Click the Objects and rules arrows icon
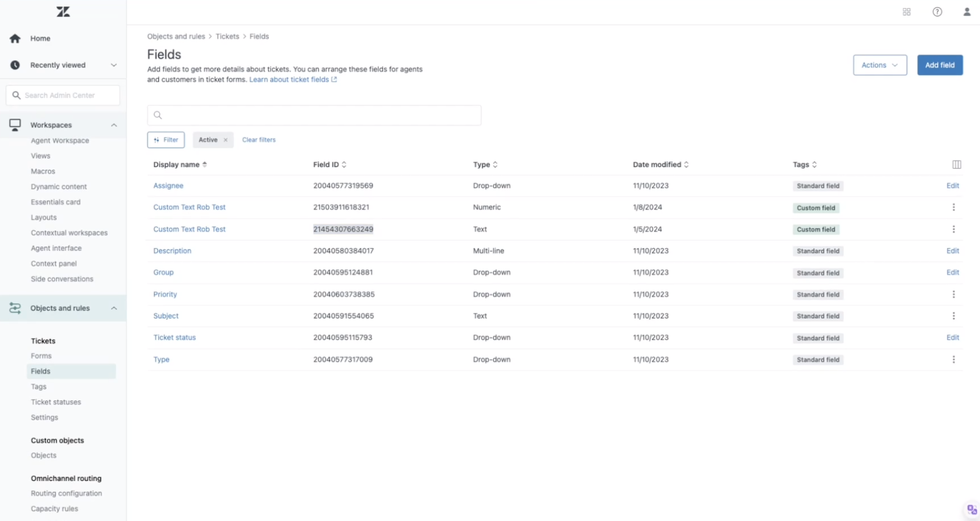Image resolution: width=980 pixels, height=521 pixels. pos(15,307)
